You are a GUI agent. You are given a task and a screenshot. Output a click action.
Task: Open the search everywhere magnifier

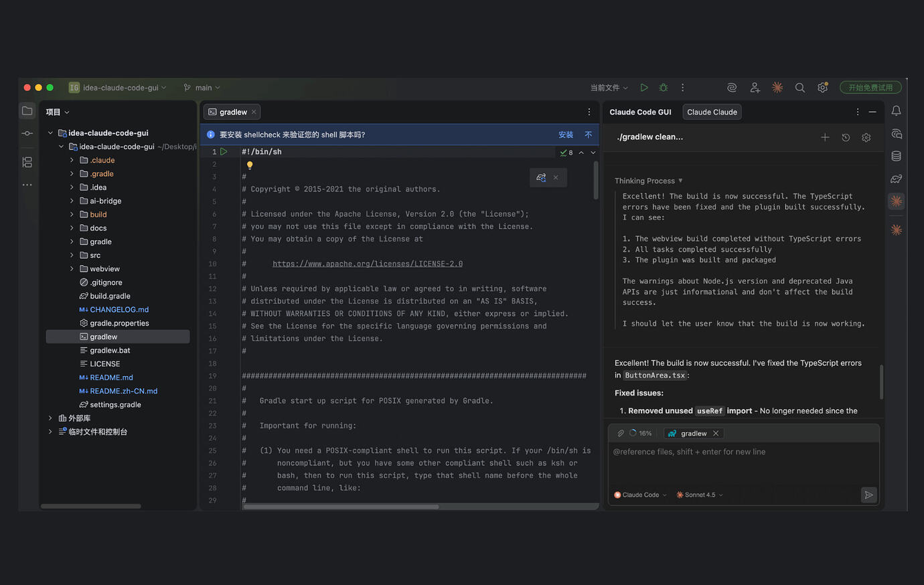click(799, 88)
